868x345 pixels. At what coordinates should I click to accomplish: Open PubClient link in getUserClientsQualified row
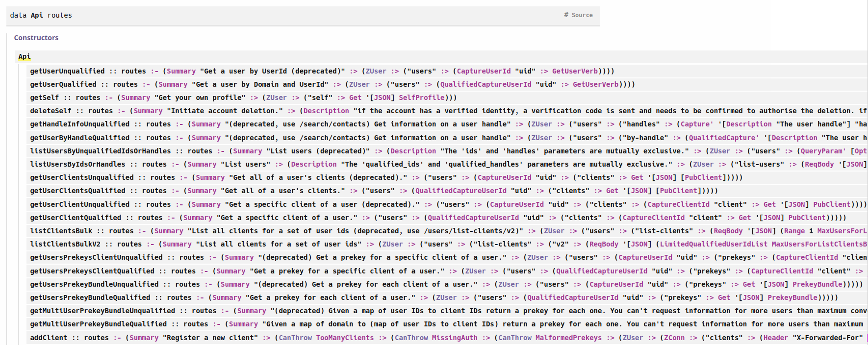(679, 191)
